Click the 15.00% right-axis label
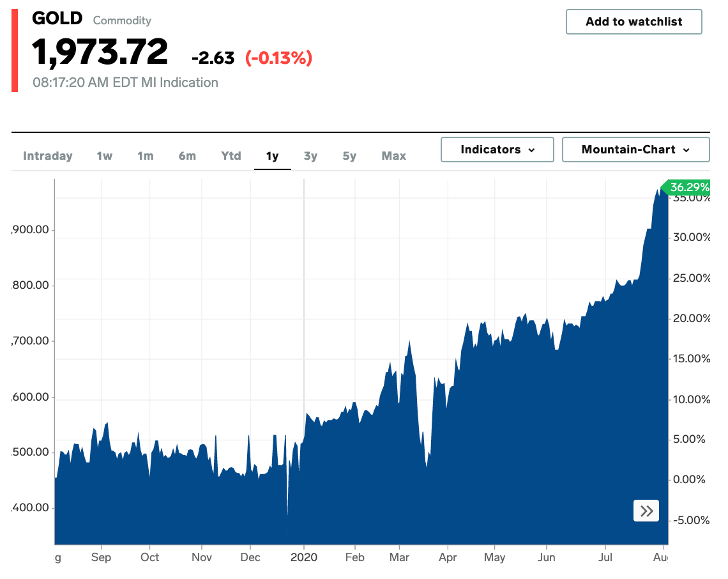 [x=692, y=359]
